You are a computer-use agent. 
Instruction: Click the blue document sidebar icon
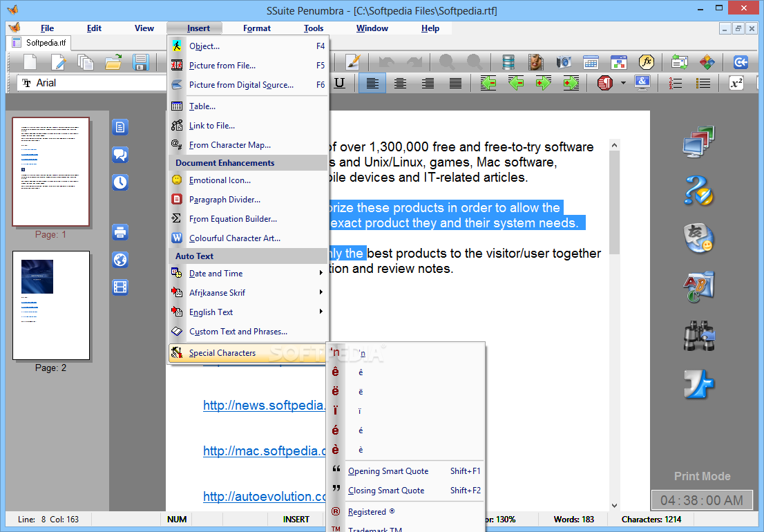(120, 127)
